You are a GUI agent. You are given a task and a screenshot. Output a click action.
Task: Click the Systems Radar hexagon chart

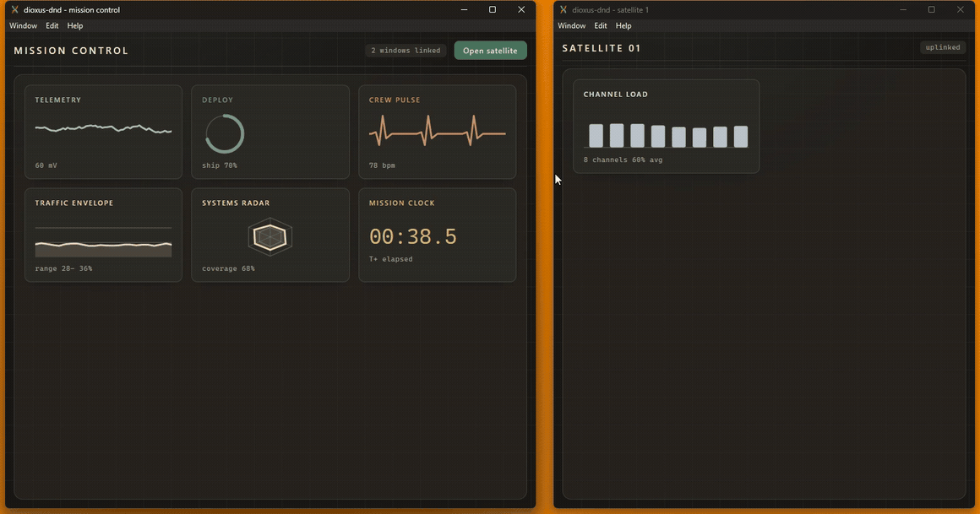(x=270, y=236)
